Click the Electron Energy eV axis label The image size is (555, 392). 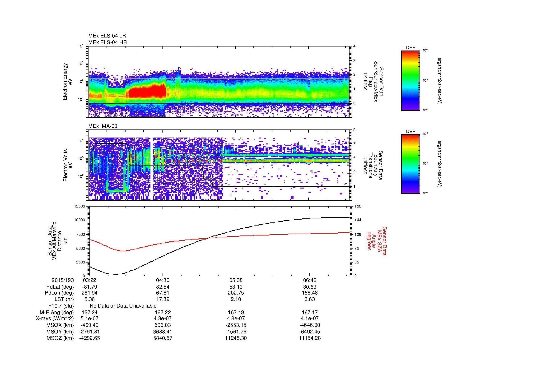(x=68, y=82)
